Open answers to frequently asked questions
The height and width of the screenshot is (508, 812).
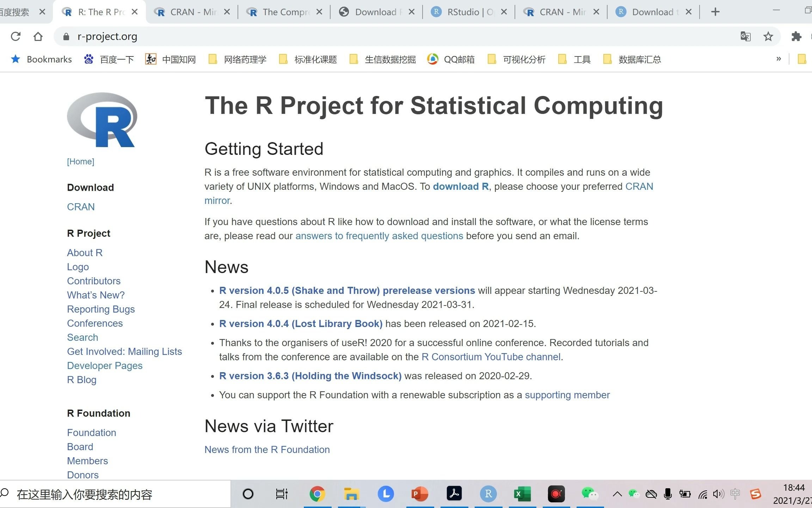pos(378,235)
